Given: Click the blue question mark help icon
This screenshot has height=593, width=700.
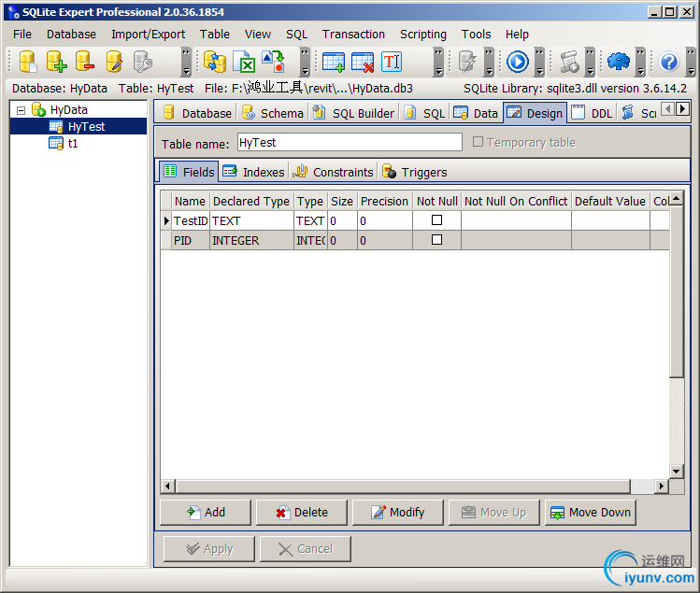Looking at the screenshot, I should pyautogui.click(x=669, y=62).
